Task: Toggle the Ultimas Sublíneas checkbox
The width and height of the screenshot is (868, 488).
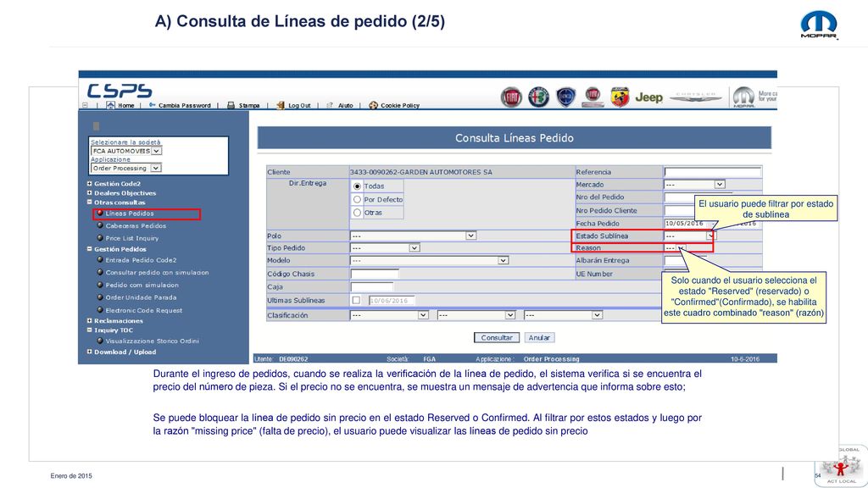Action: pos(356,301)
